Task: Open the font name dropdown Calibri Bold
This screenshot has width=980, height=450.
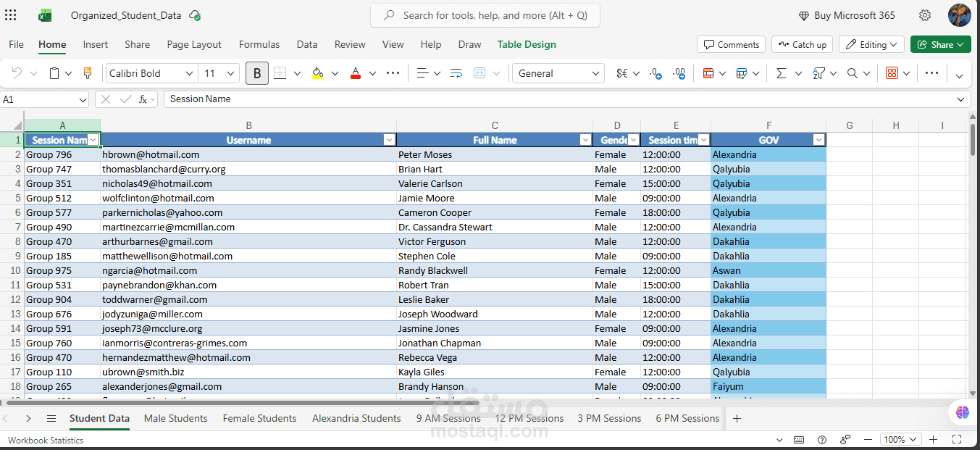Action: [x=189, y=73]
